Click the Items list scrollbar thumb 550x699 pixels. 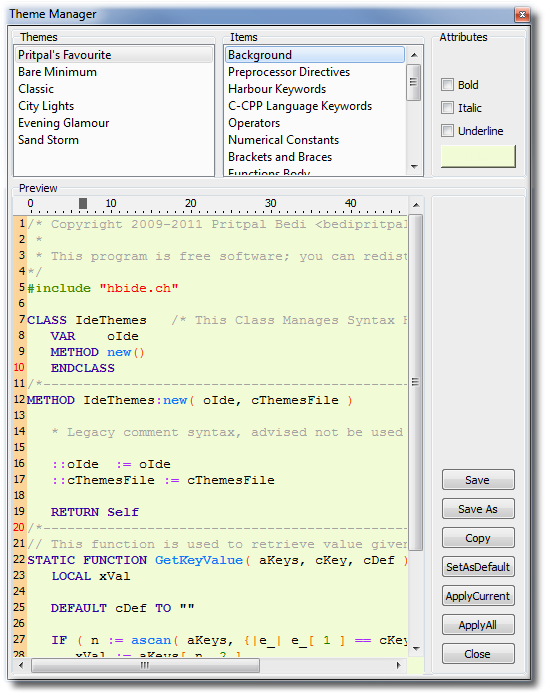pos(414,82)
